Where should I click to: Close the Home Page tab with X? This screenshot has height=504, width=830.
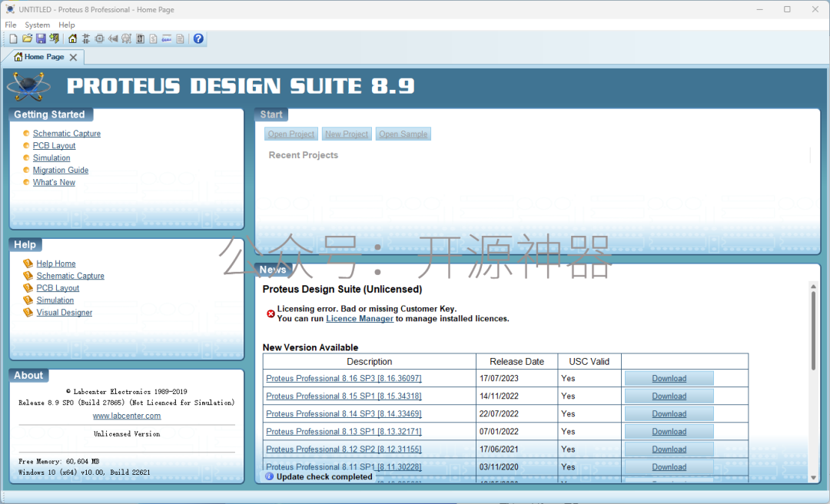(x=74, y=57)
